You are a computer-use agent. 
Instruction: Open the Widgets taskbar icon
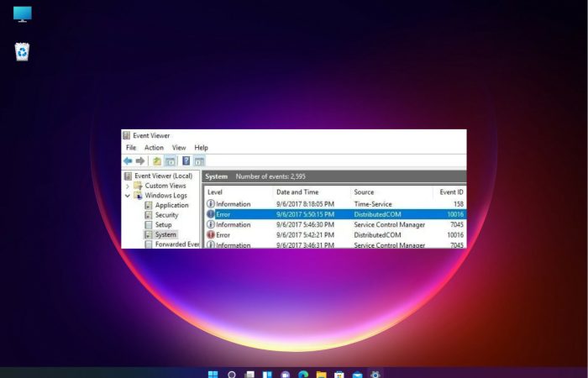[267, 375]
